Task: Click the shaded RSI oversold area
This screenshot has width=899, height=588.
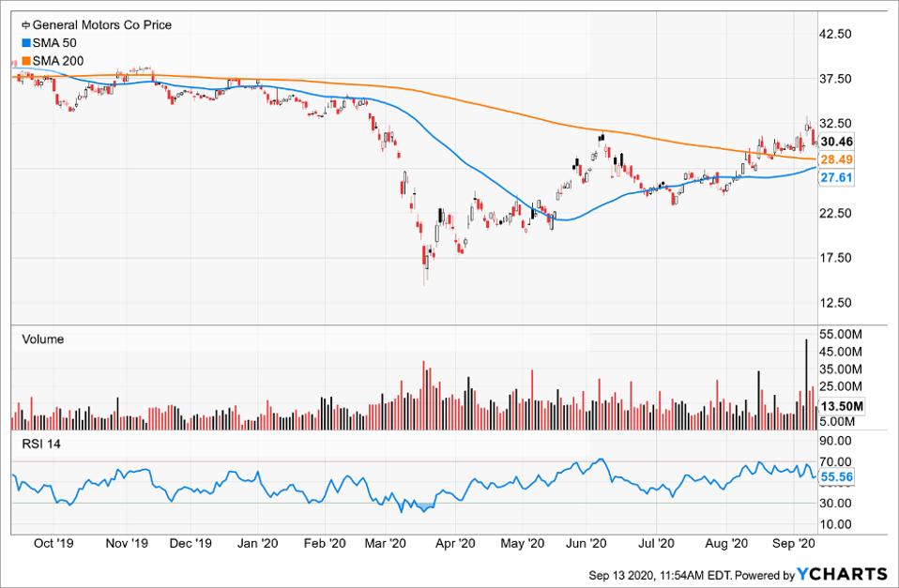Action: tap(424, 507)
